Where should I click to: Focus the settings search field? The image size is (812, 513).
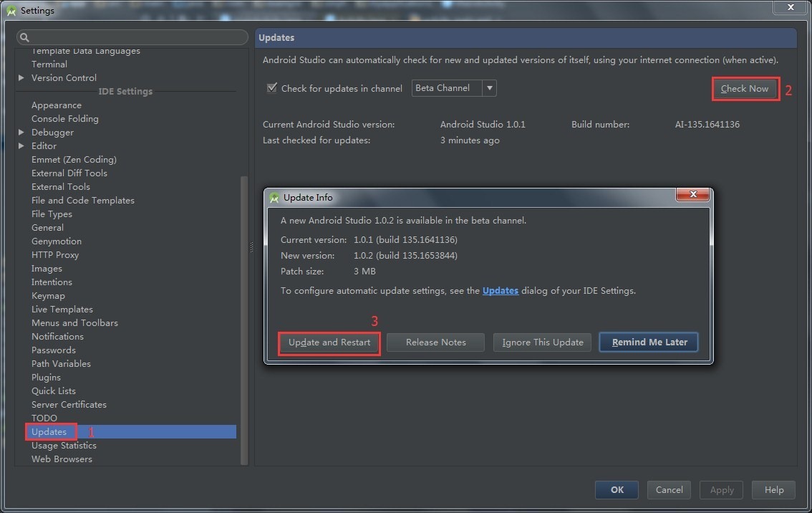click(x=136, y=38)
